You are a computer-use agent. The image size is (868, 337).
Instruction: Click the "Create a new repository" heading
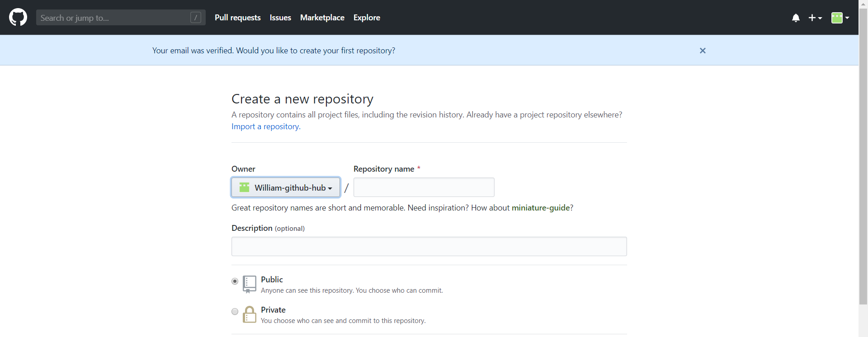(302, 99)
